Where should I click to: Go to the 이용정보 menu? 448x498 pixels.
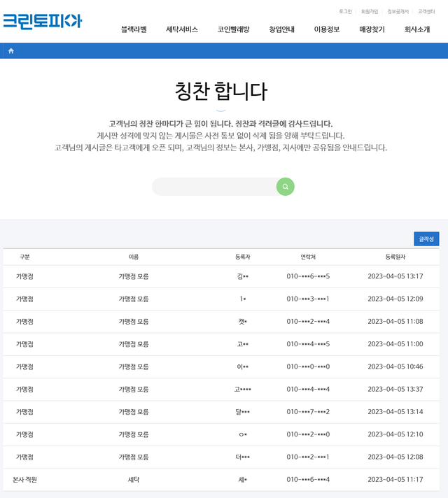click(x=327, y=29)
